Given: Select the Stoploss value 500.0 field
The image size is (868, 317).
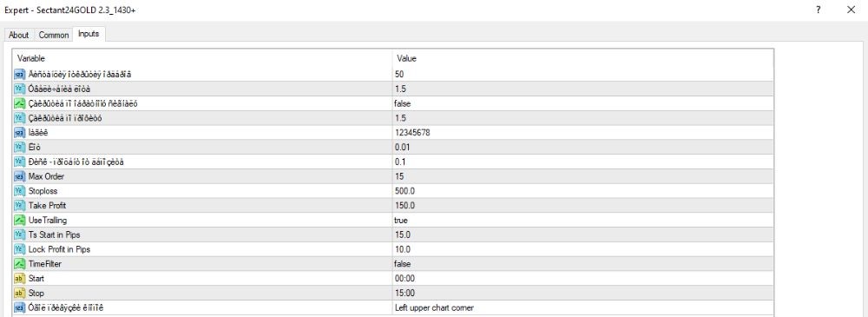Looking at the screenshot, I should [583, 191].
